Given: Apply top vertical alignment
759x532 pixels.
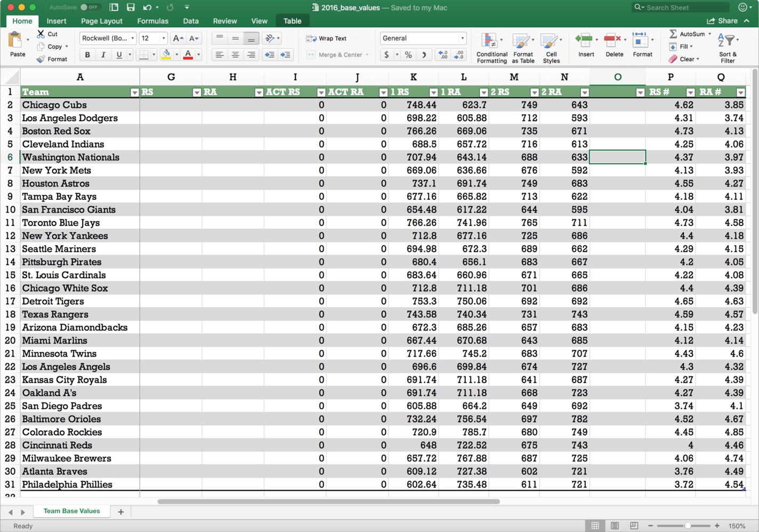Looking at the screenshot, I should 219,38.
